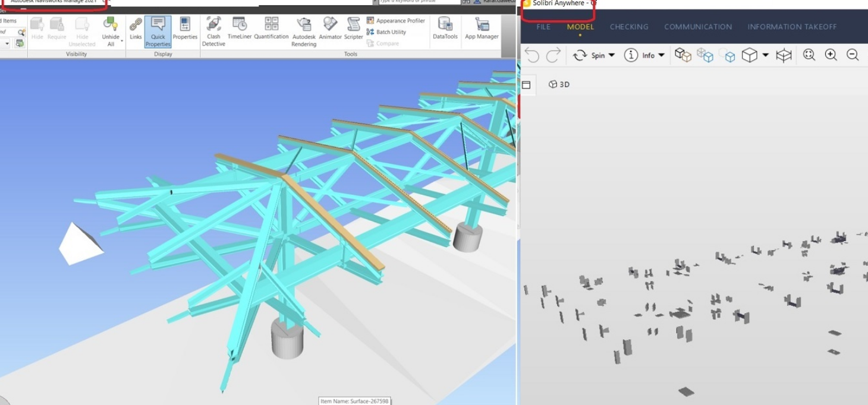This screenshot has width=868, height=405.
Task: Zoom out in the Solibri view
Action: (853, 55)
